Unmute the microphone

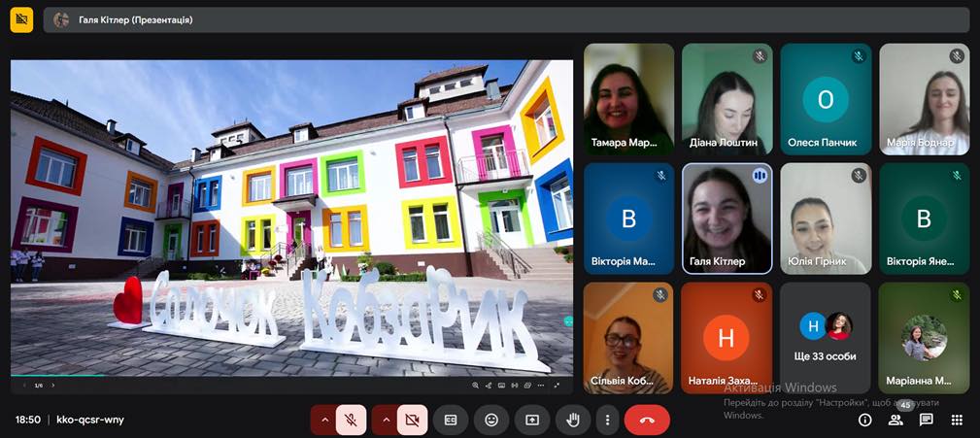351,420
